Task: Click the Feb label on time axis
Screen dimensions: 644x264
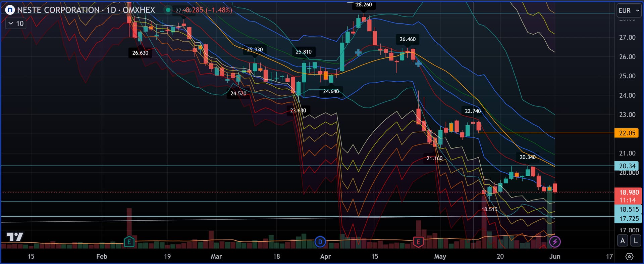Action: [102, 256]
